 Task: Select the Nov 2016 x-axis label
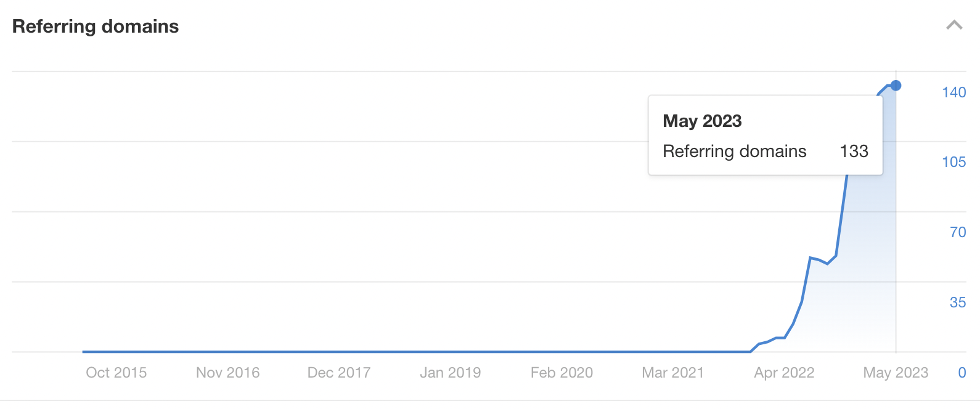(x=227, y=373)
